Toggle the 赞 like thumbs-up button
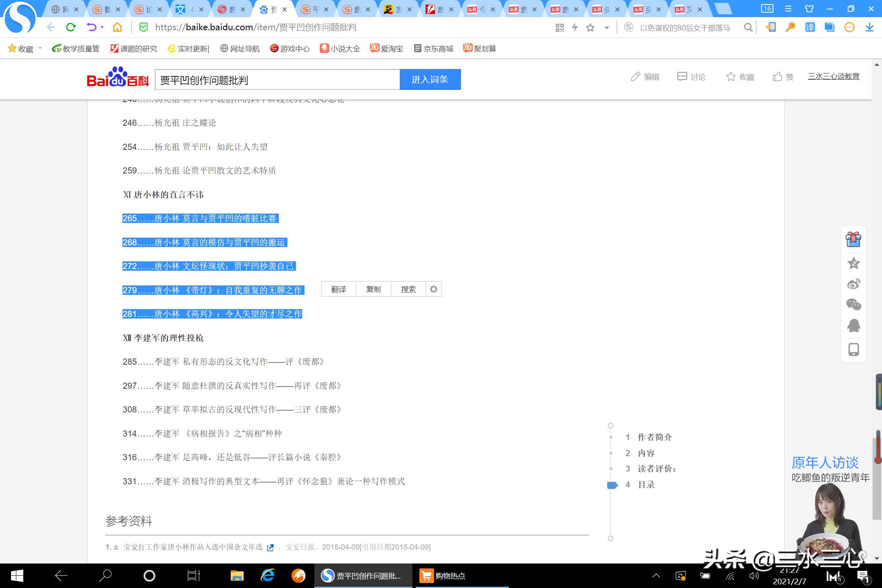 click(783, 77)
